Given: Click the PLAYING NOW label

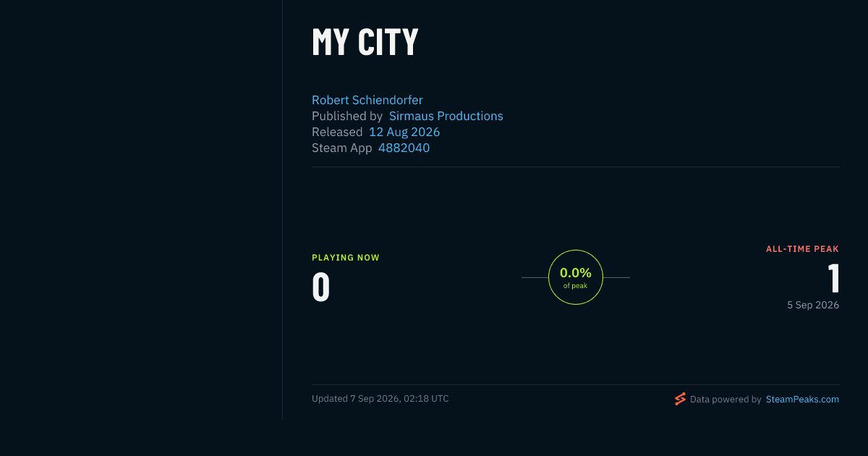Looking at the screenshot, I should coord(346,258).
